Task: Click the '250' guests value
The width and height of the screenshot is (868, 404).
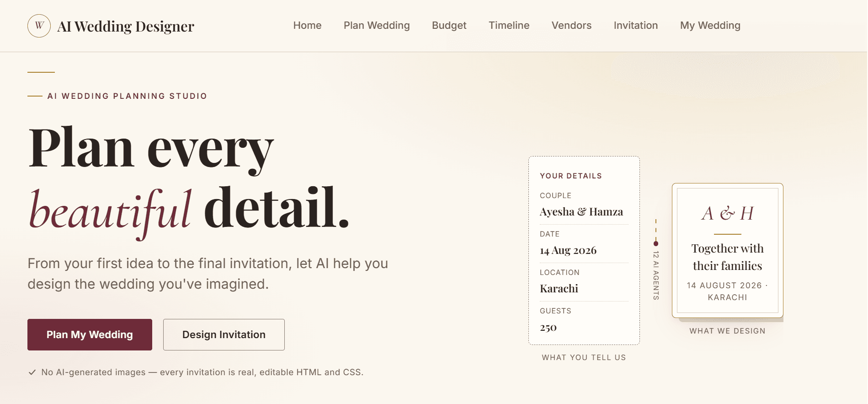Action: [x=548, y=328]
